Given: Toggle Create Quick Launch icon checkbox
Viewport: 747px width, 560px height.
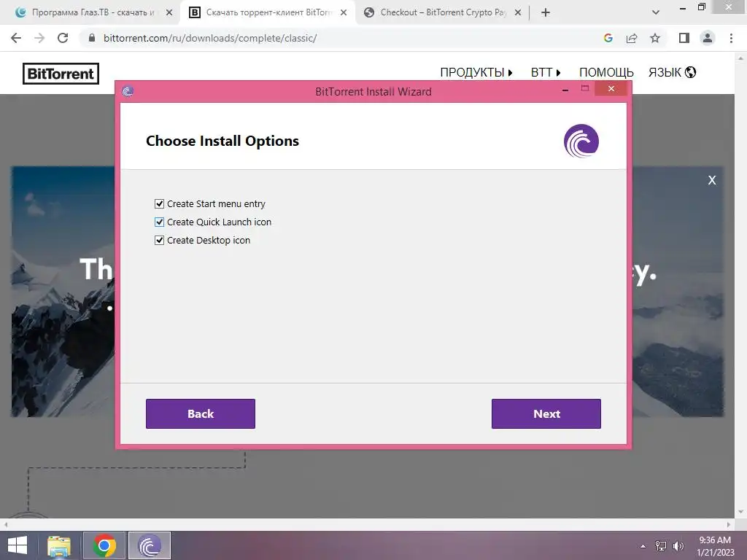Looking at the screenshot, I should pos(159,222).
